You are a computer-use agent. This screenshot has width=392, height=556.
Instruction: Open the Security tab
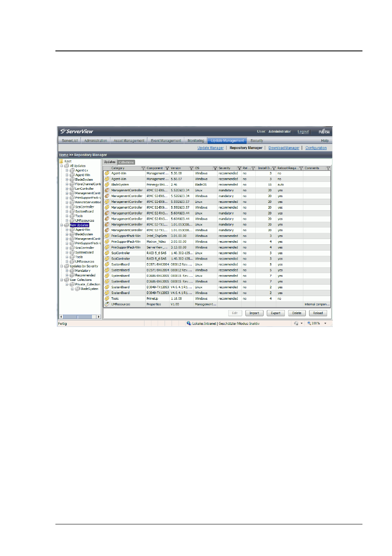[257, 141]
